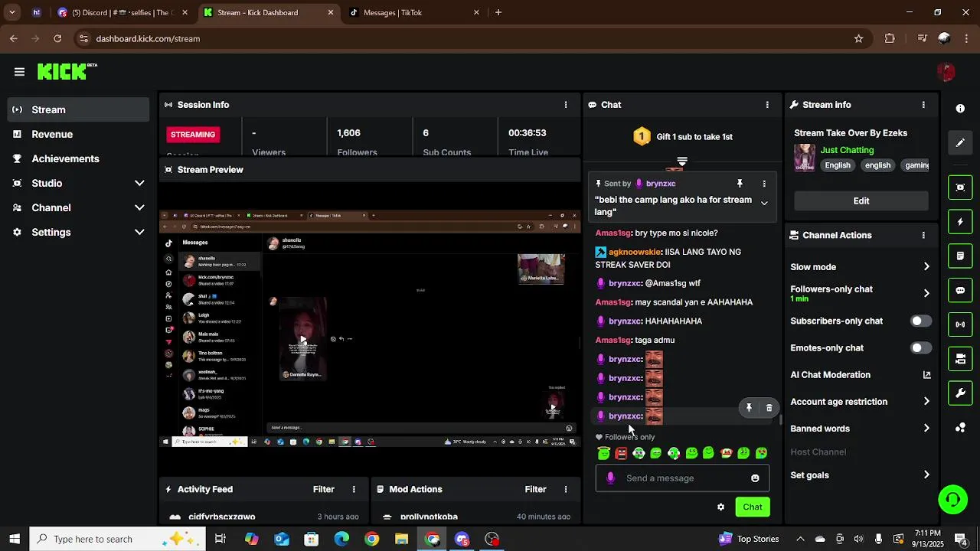This screenshot has height=551, width=980.
Task: Click the brynzxc name in the pinned message
Action: (661, 184)
